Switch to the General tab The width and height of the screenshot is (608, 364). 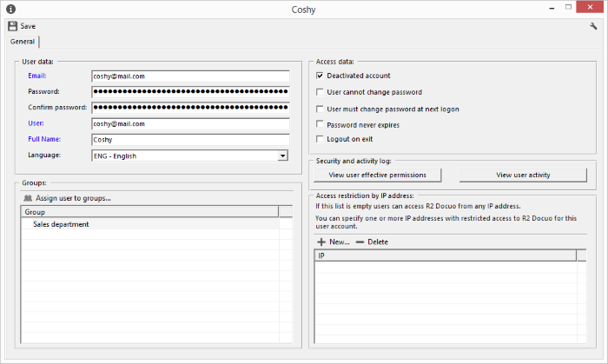click(x=23, y=42)
